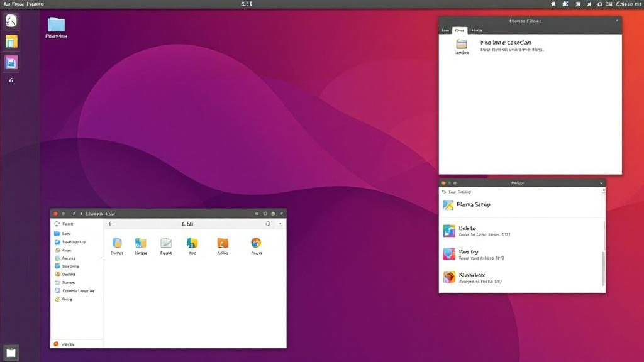Click the back navigation arrow in the file manager

click(111, 224)
